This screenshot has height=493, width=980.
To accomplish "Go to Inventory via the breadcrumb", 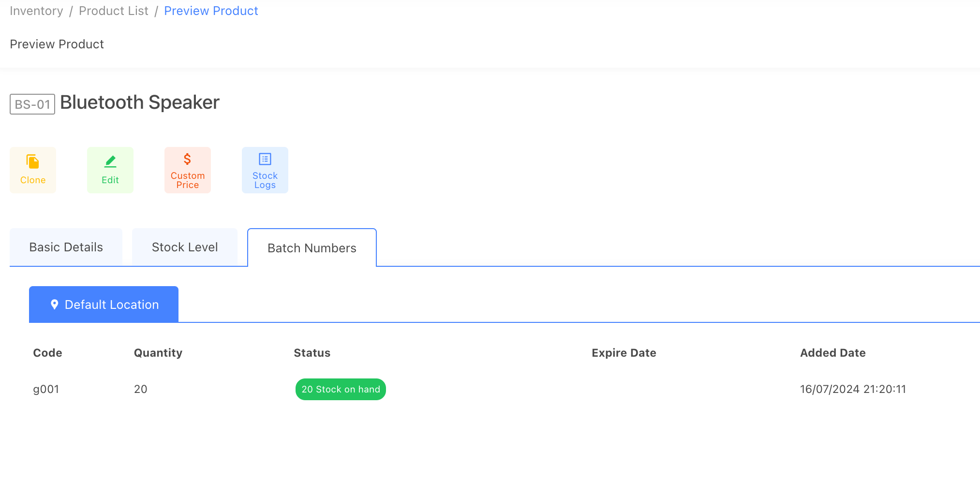I will point(36,11).
